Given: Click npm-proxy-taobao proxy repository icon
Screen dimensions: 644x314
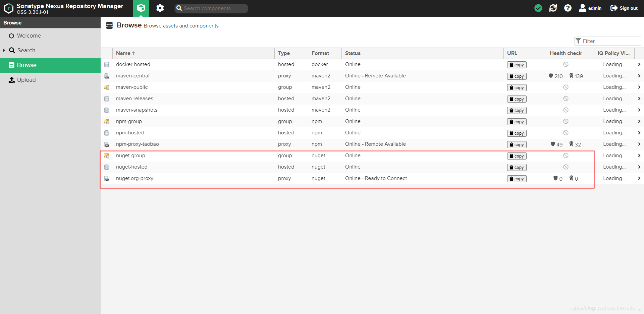Looking at the screenshot, I should [107, 144].
